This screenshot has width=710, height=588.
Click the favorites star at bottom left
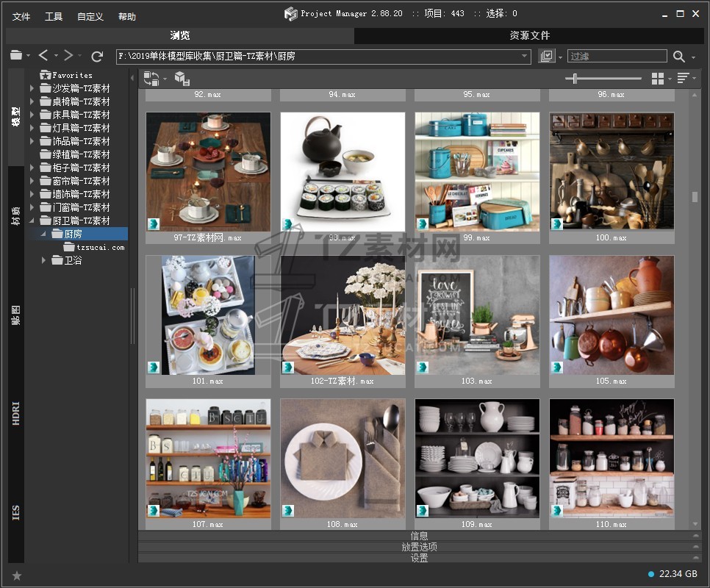[x=17, y=576]
